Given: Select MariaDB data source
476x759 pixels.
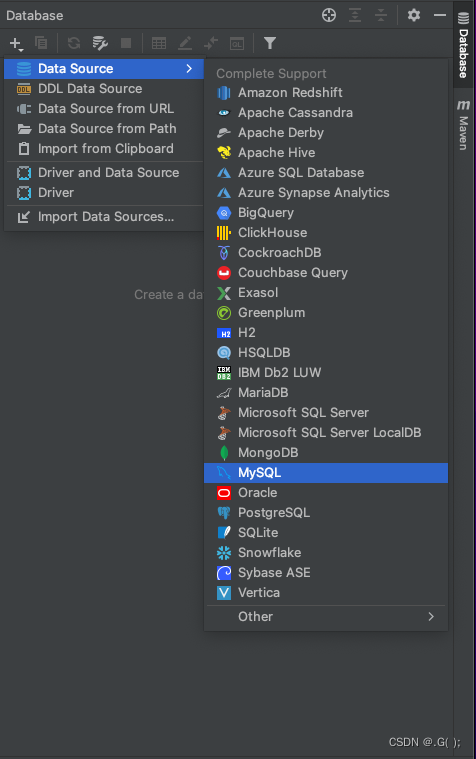Looking at the screenshot, I should coord(326,393).
